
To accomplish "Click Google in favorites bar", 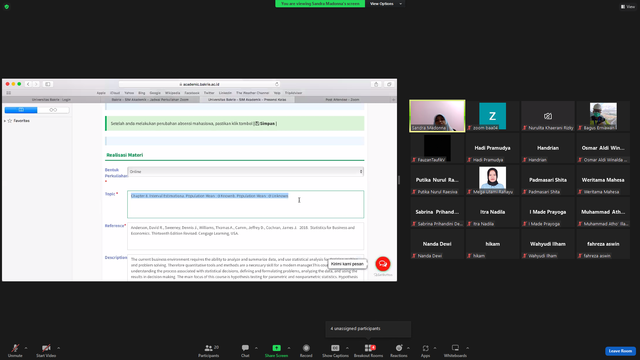I will coord(155,93).
